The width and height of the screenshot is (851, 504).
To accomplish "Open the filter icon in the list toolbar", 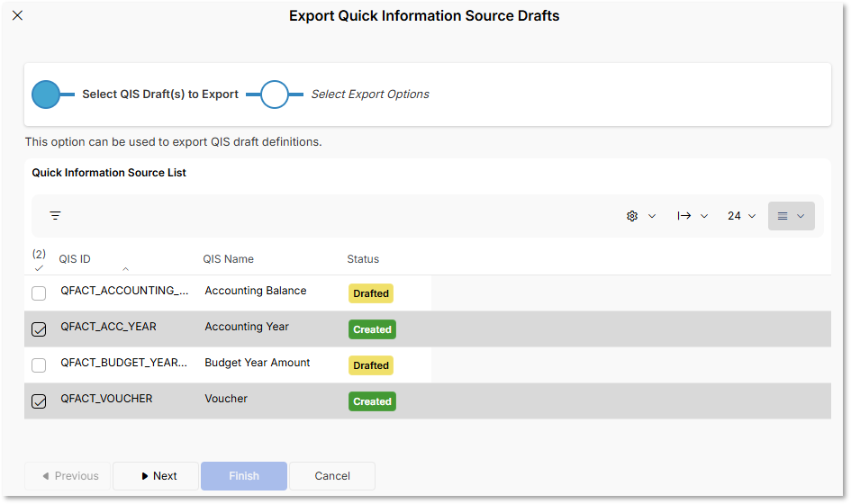I will [55, 215].
